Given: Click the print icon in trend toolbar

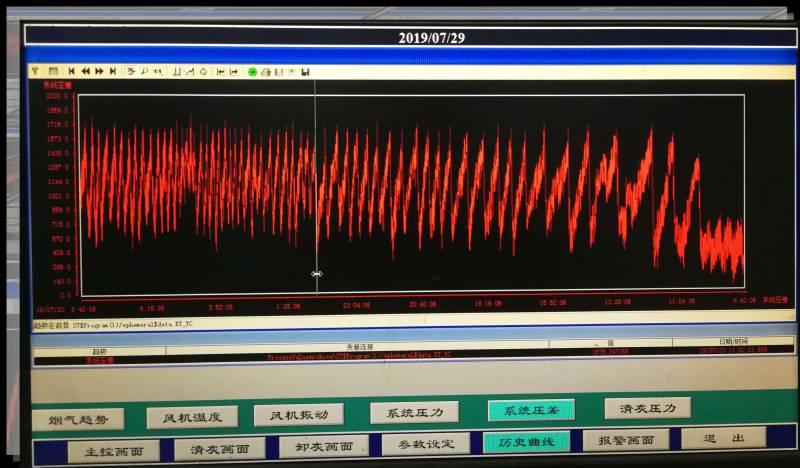Looking at the screenshot, I should tap(265, 72).
